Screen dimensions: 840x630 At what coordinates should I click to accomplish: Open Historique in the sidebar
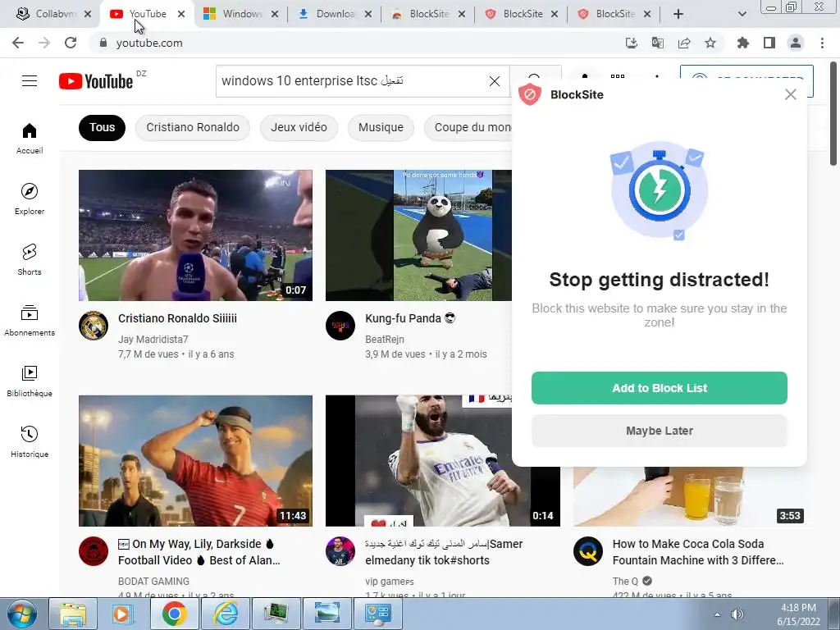pos(30,441)
